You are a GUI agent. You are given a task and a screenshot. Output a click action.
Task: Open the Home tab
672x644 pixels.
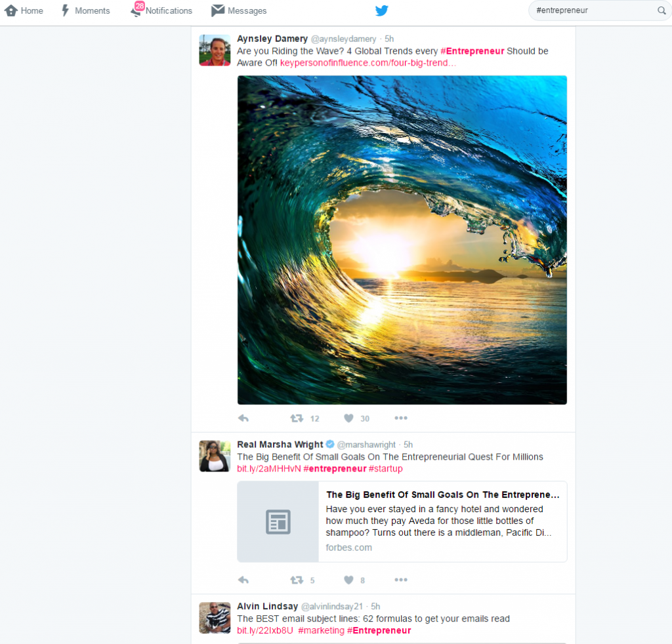24,10
